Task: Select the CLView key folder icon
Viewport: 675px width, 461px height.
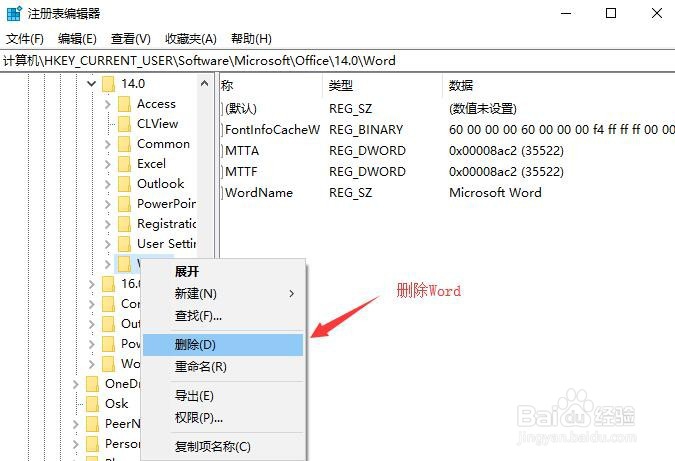Action: 124,124
